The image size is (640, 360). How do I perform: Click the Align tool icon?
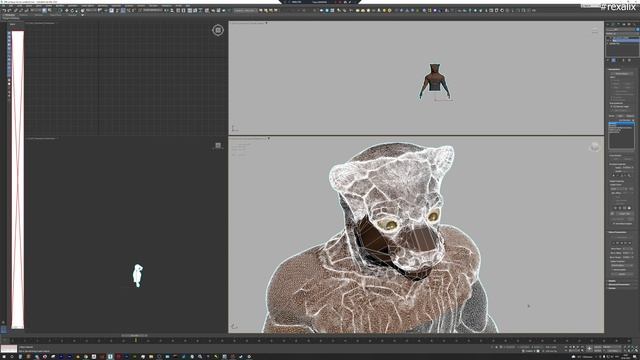[171, 10]
